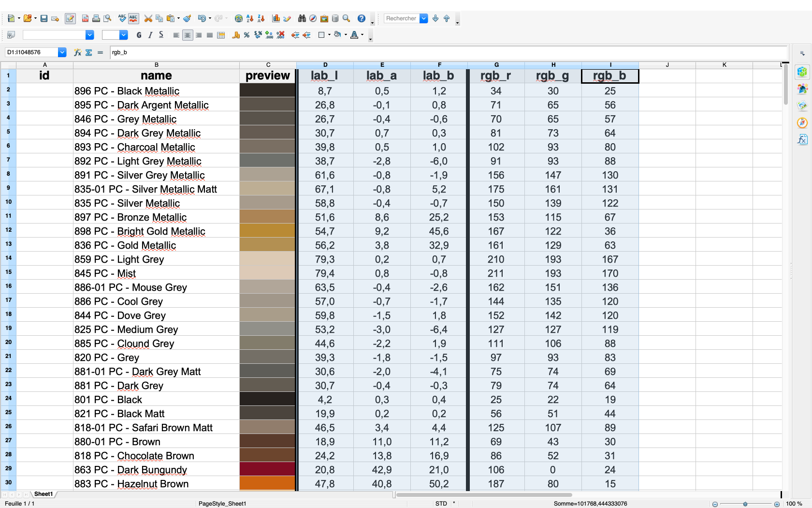Click the Function equals button
Image resolution: width=812 pixels, height=508 pixels.
[x=100, y=52]
